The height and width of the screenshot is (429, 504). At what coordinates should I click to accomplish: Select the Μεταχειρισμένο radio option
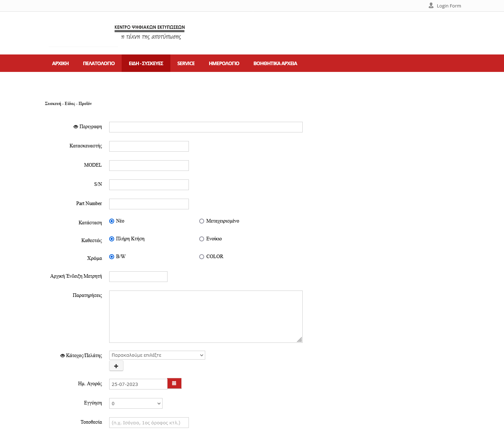(x=202, y=221)
